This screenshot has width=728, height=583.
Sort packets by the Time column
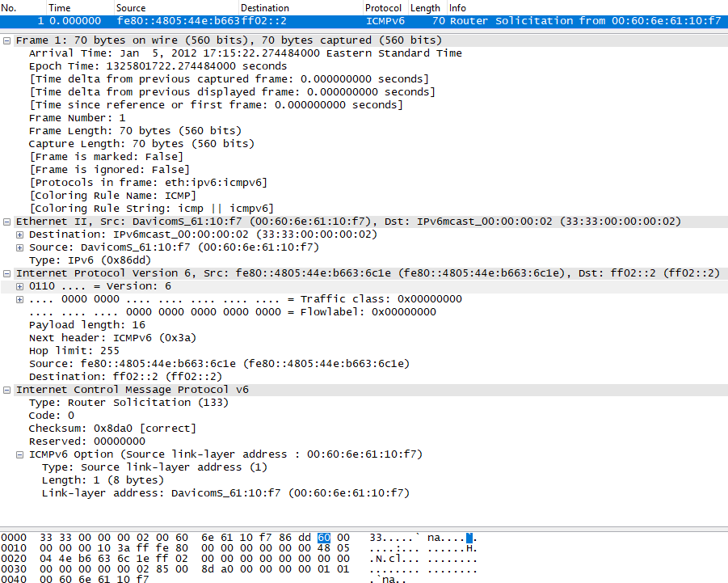coord(59,8)
